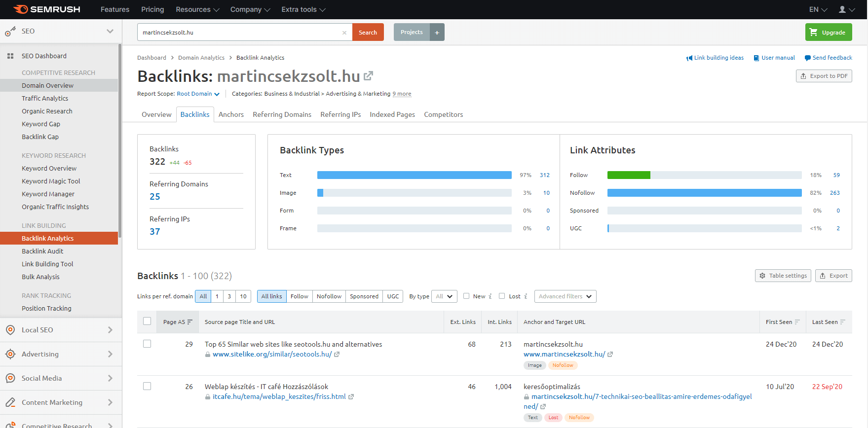Click the Upgrade cart icon
Image resolution: width=868 pixels, height=428 pixels.
coord(814,32)
